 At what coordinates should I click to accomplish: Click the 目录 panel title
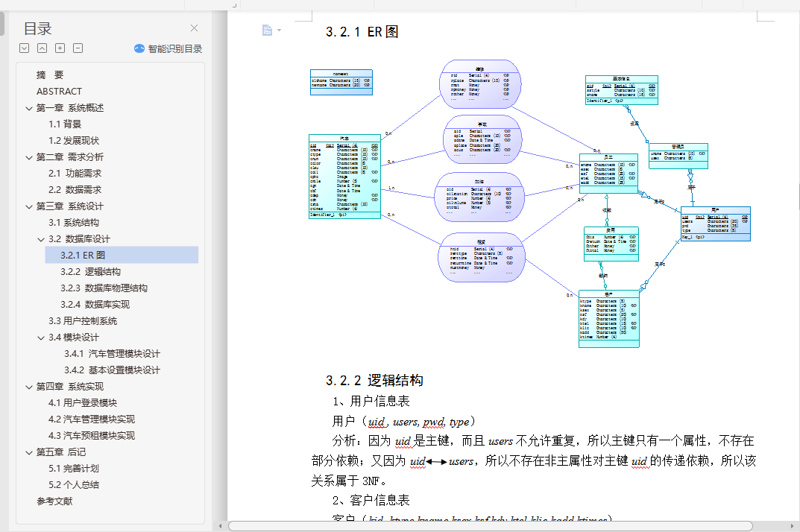point(38,28)
